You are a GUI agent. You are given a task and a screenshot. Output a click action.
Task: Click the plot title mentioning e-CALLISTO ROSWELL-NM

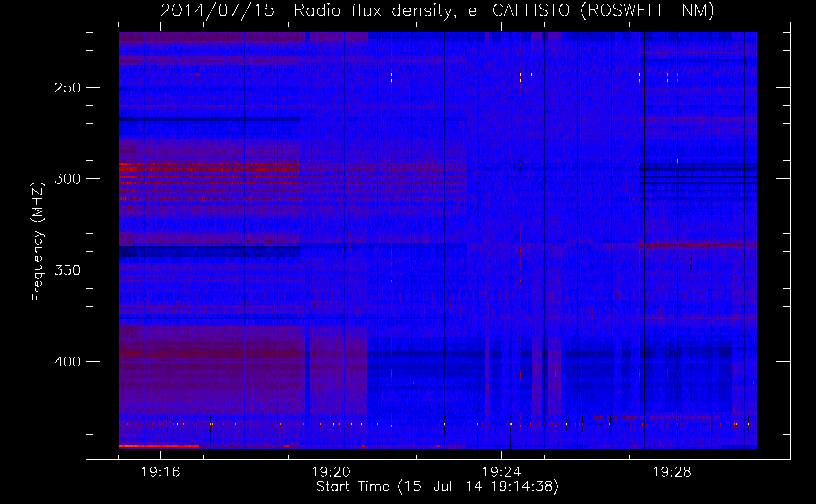437,11
